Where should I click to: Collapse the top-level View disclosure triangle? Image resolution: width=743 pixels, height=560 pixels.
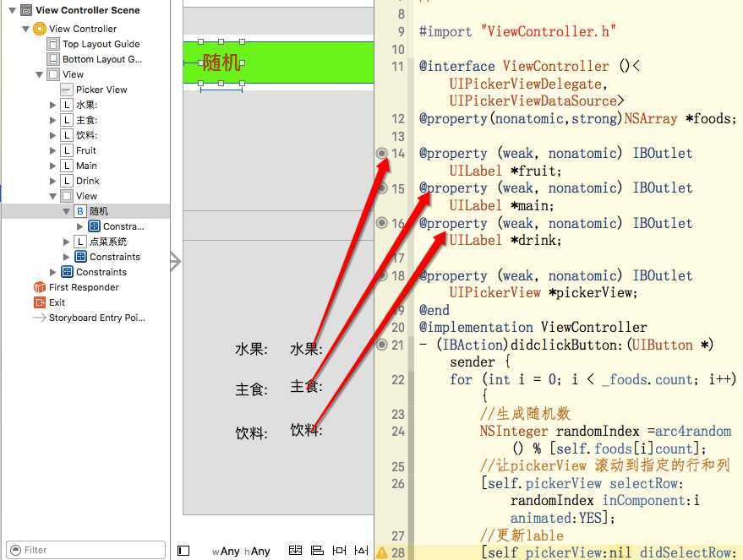[x=40, y=75]
